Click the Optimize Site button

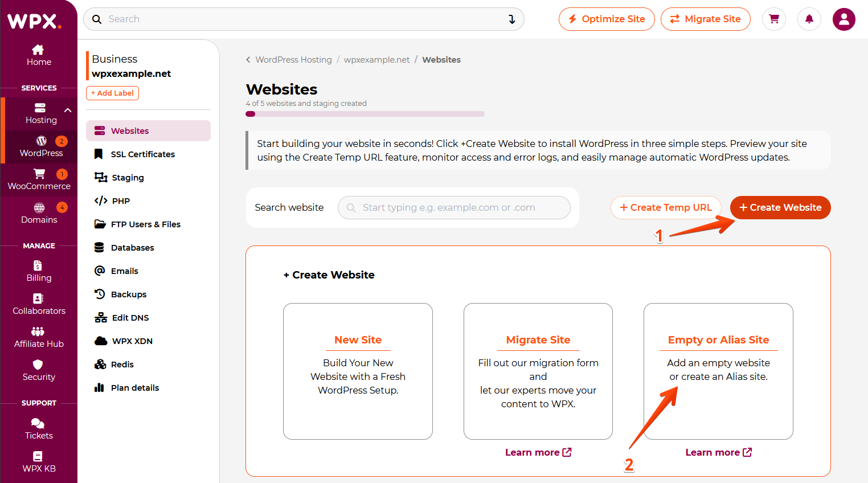pos(607,19)
